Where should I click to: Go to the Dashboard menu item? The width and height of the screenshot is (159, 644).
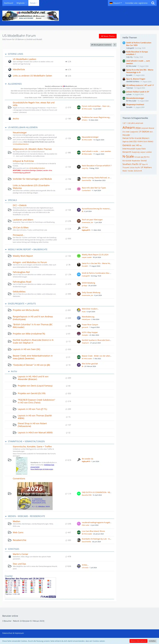[8, 3]
